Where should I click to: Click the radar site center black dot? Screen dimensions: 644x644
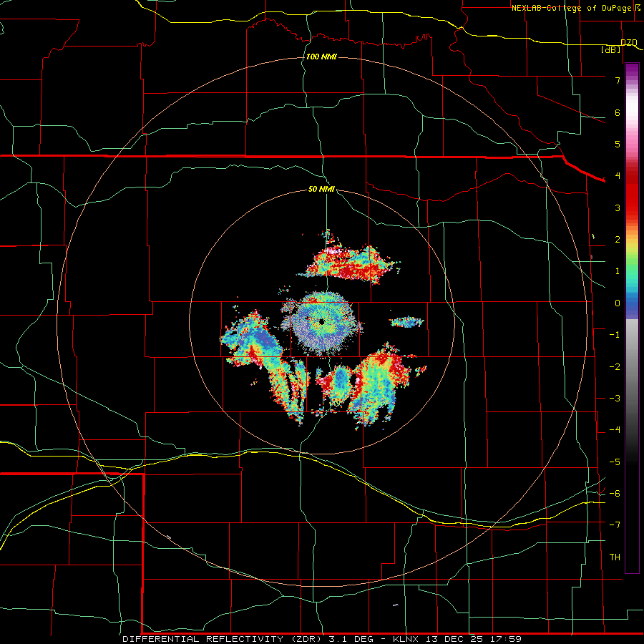[321, 321]
